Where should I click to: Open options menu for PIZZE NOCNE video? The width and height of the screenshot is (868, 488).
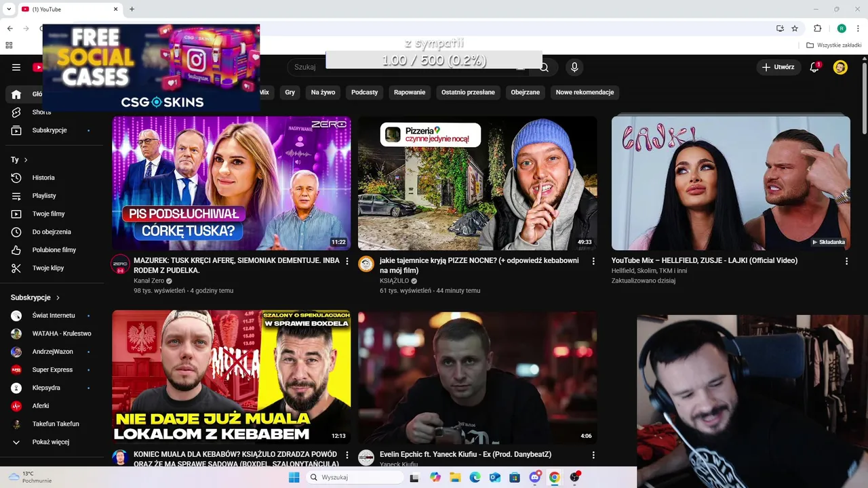click(x=593, y=261)
